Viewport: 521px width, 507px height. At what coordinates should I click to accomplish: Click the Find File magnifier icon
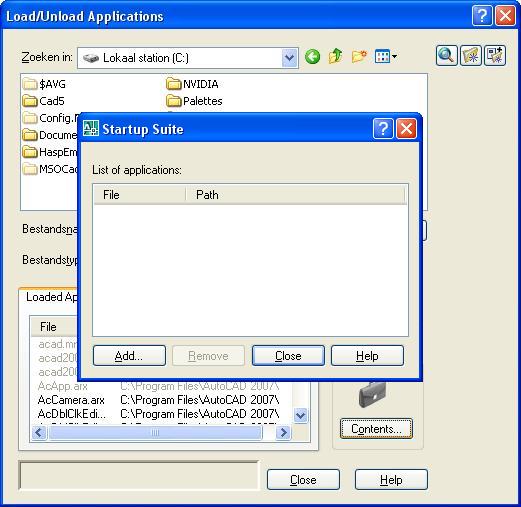446,55
